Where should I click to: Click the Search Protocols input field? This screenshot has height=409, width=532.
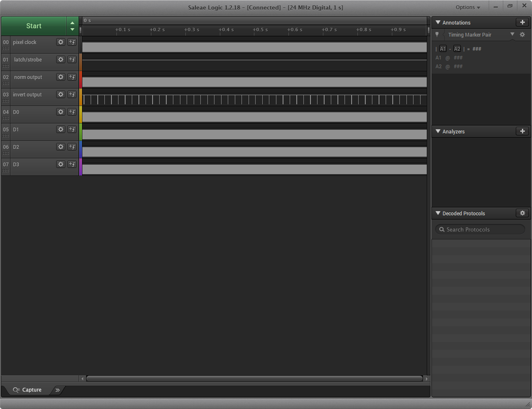pyautogui.click(x=480, y=230)
